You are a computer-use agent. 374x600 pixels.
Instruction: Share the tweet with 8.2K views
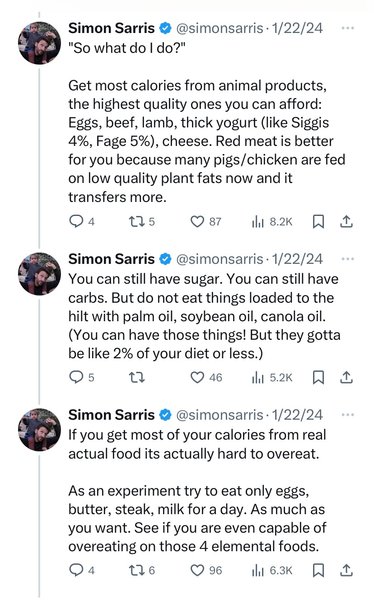pyautogui.click(x=346, y=221)
